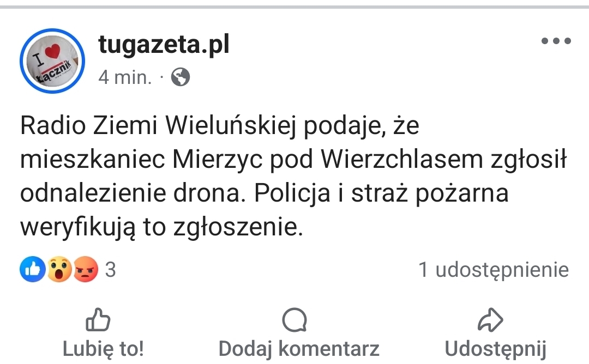Screen dimensions: 589x364
Task: Click the globe public audience icon
Action: tap(181, 77)
